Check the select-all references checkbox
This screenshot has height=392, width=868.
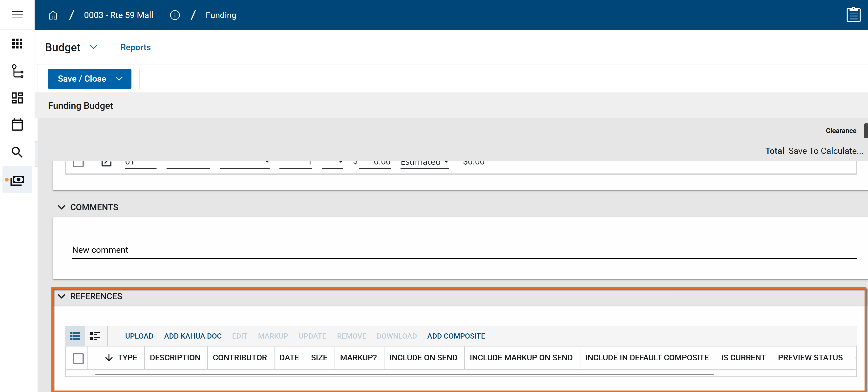click(x=78, y=358)
